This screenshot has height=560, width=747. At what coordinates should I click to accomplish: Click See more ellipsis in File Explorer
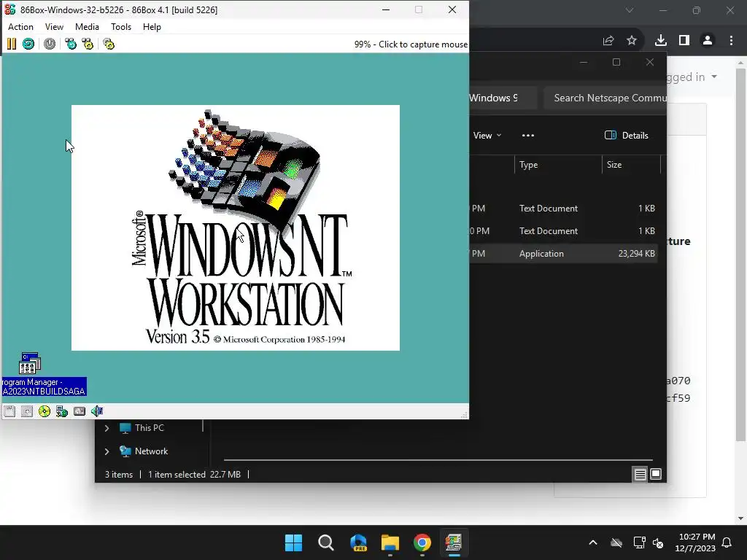[x=528, y=135]
